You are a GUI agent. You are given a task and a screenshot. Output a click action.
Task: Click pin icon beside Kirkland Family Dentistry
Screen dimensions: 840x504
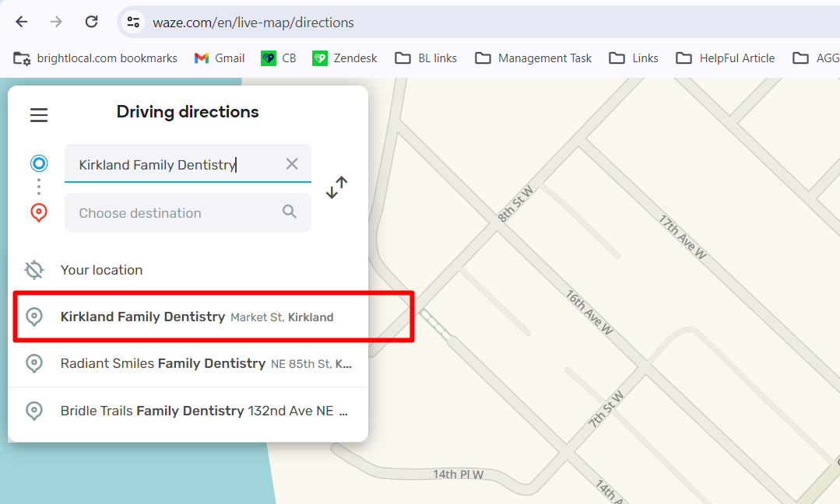pos(34,317)
